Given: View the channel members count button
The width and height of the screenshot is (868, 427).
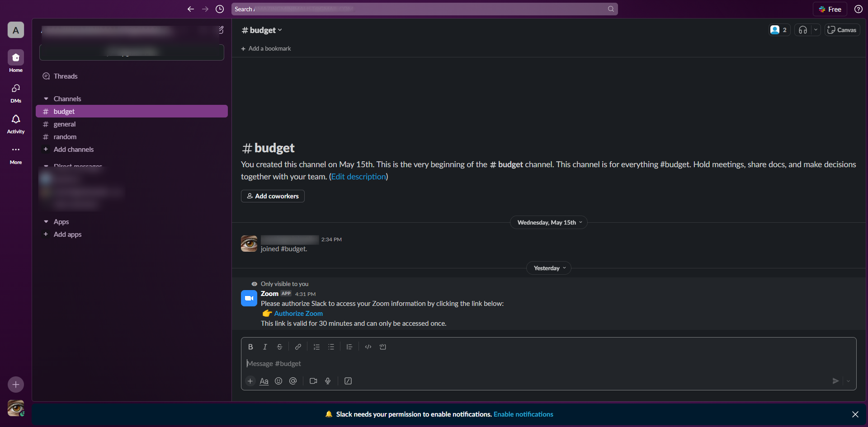Looking at the screenshot, I should [779, 30].
